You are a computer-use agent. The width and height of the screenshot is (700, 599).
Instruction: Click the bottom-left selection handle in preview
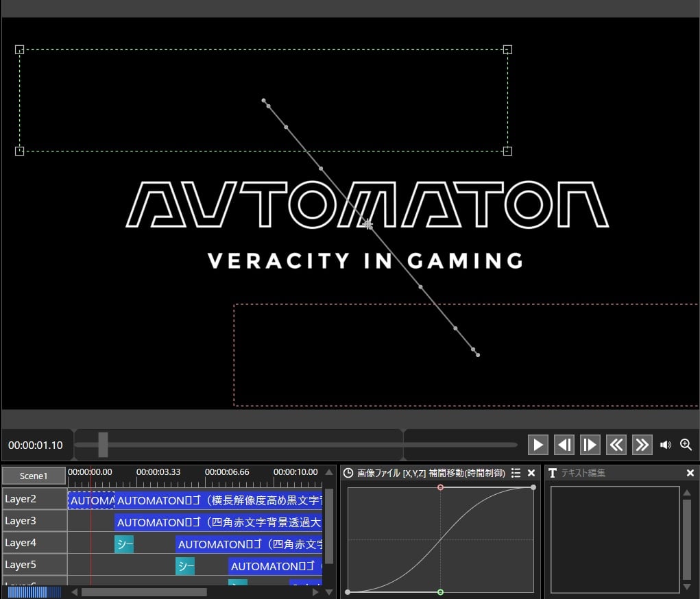pos(20,151)
